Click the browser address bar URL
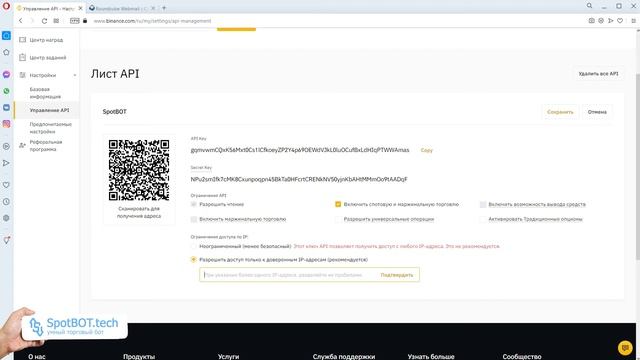Screen dimensions: 640x360 (x=152, y=21)
